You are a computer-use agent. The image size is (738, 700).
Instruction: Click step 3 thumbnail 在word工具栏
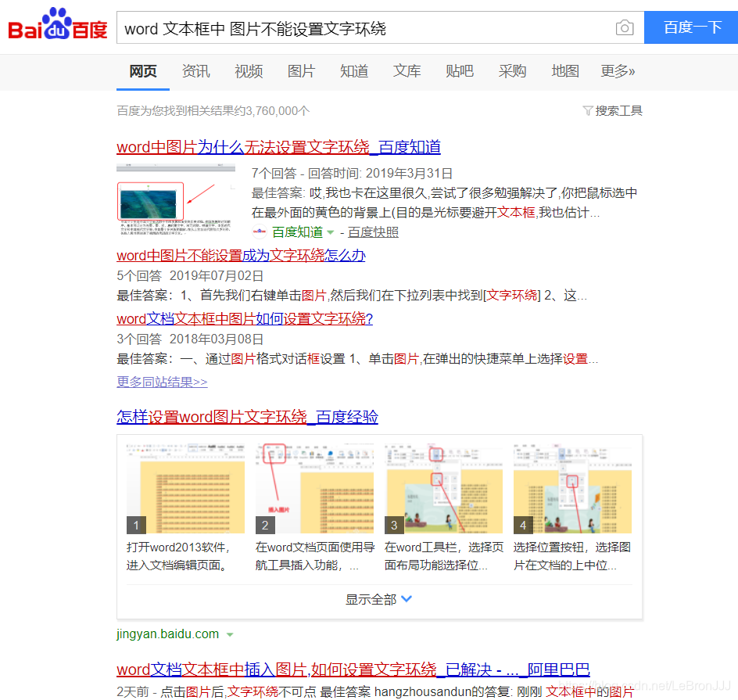point(443,488)
